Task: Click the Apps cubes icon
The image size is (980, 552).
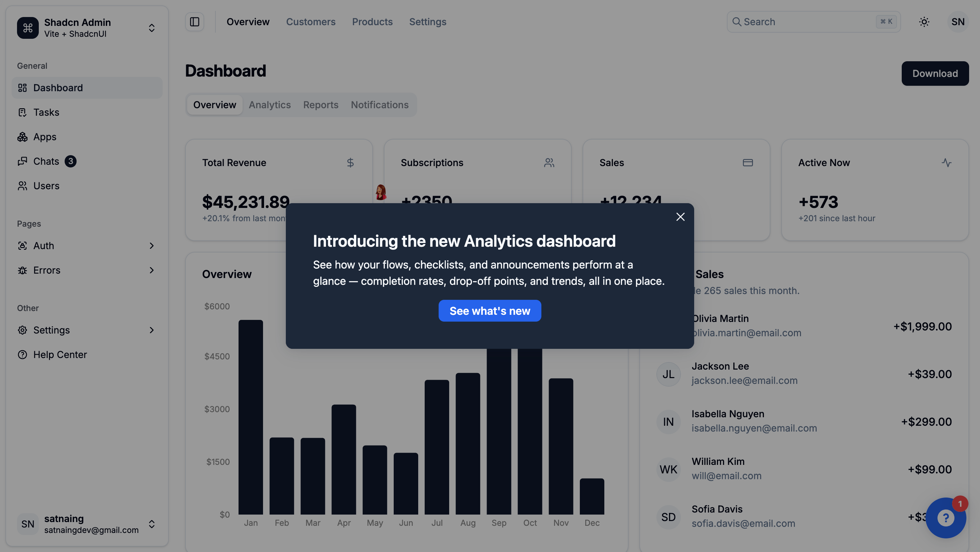Action: point(22,136)
